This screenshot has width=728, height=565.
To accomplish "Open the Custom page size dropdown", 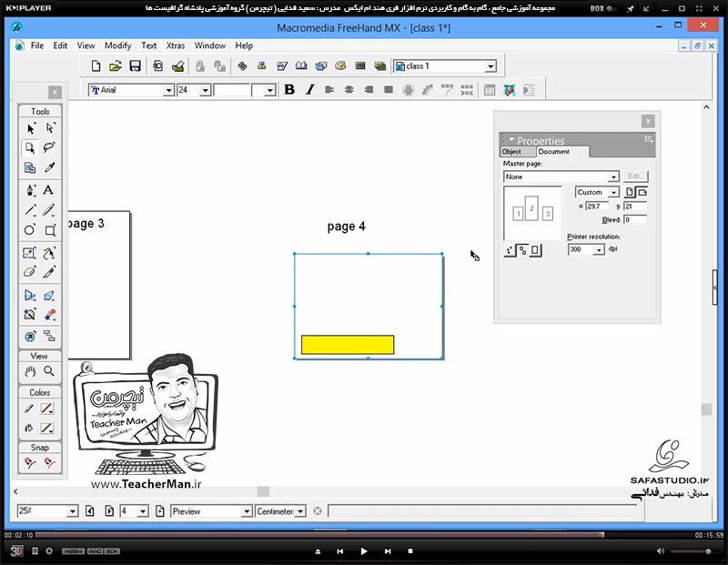I will (x=613, y=192).
